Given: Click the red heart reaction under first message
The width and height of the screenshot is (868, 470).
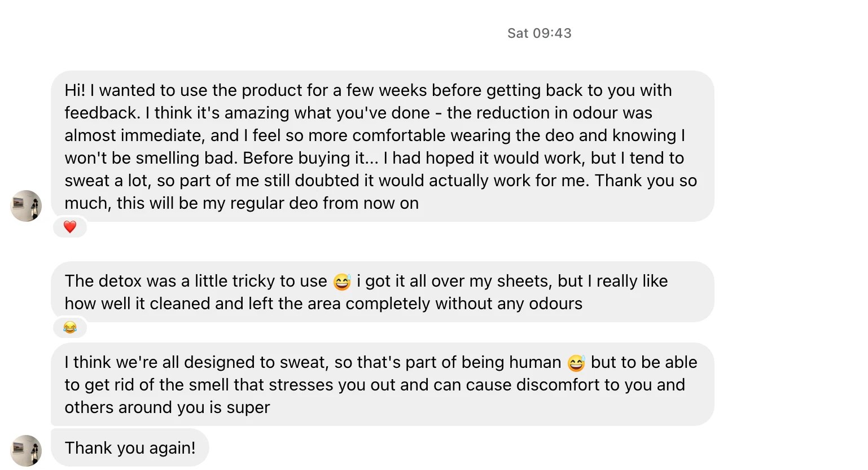Looking at the screenshot, I should (70, 227).
